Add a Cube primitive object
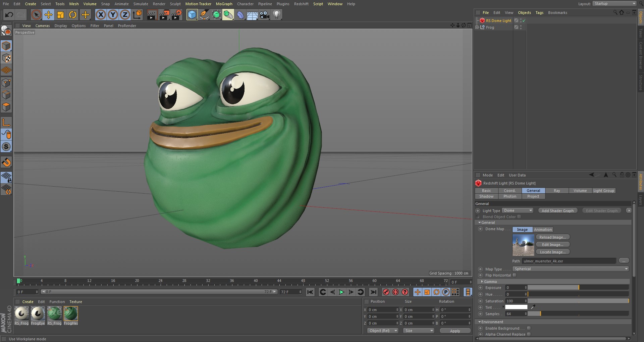This screenshot has width=644, height=342. (192, 15)
